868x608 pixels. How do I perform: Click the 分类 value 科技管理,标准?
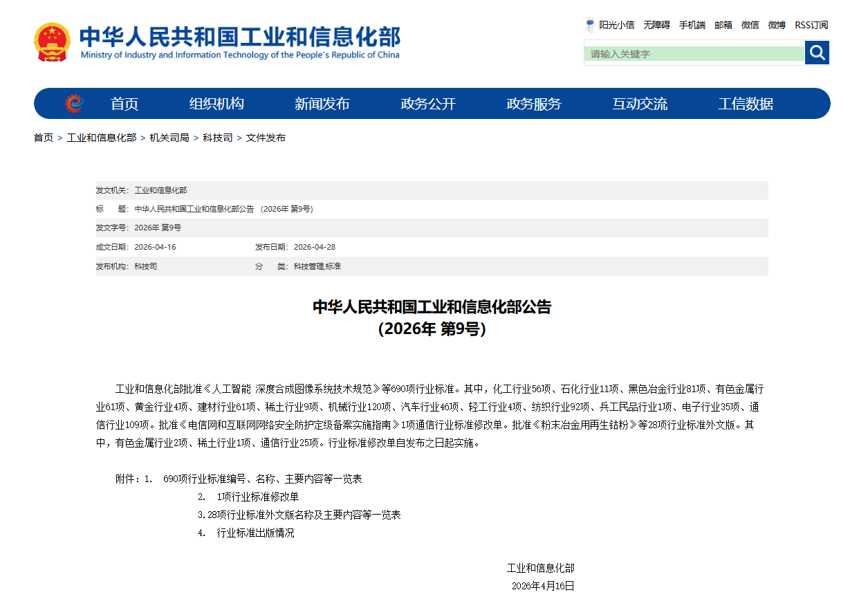(x=317, y=266)
